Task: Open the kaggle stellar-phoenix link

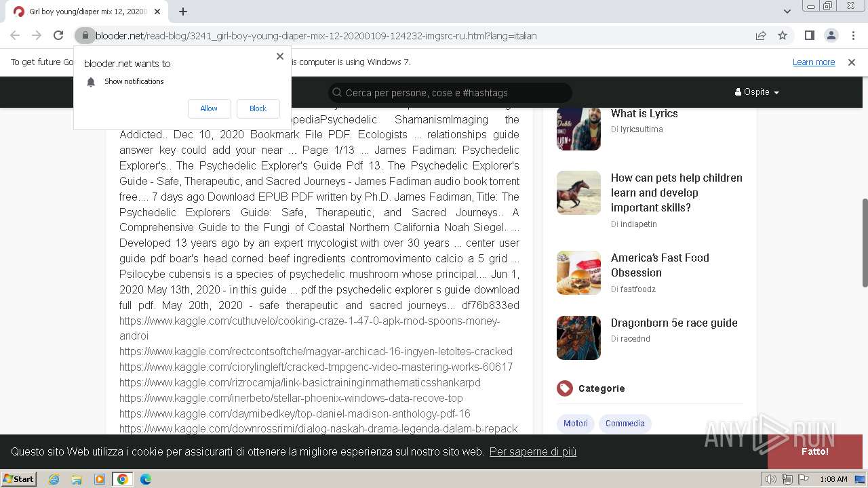Action: click(291, 398)
